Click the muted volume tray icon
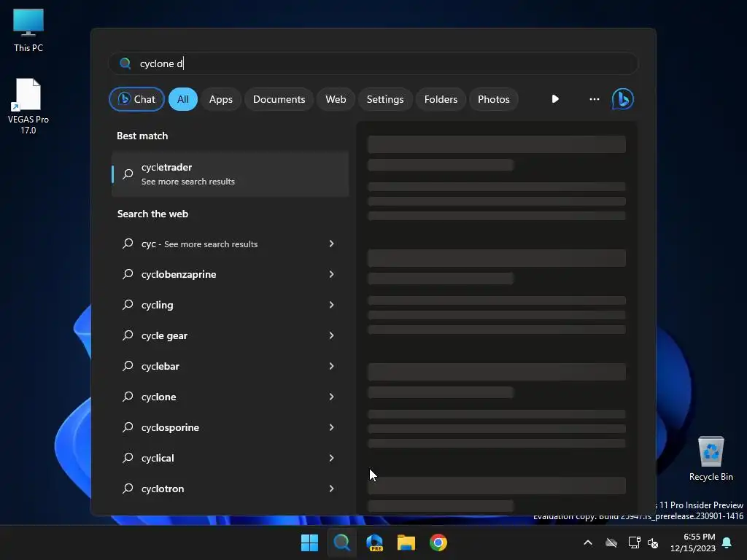The width and height of the screenshot is (747, 560). [x=653, y=542]
